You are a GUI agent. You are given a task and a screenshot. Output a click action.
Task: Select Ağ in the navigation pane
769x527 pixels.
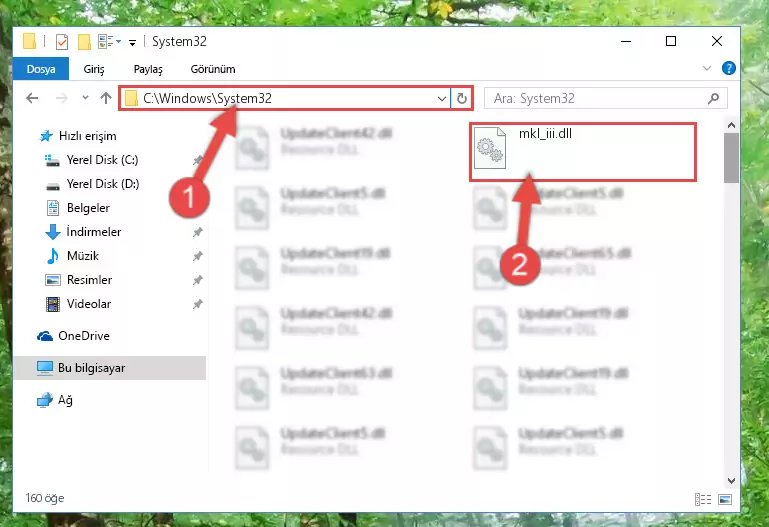pyautogui.click(x=55, y=400)
